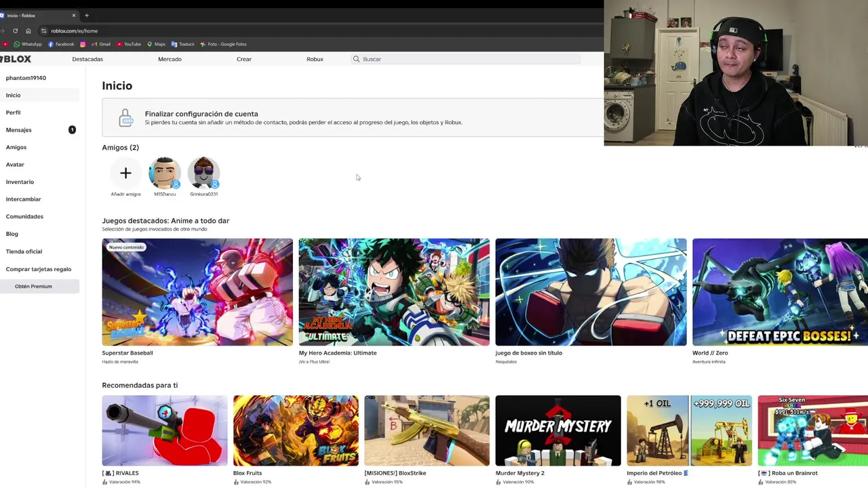Image resolution: width=868 pixels, height=488 pixels.
Task: Open My Hero Academia: Ultimate thumbnail
Action: click(x=394, y=292)
